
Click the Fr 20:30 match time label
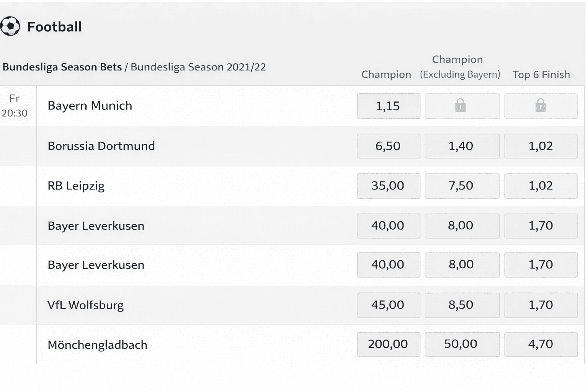pos(15,106)
